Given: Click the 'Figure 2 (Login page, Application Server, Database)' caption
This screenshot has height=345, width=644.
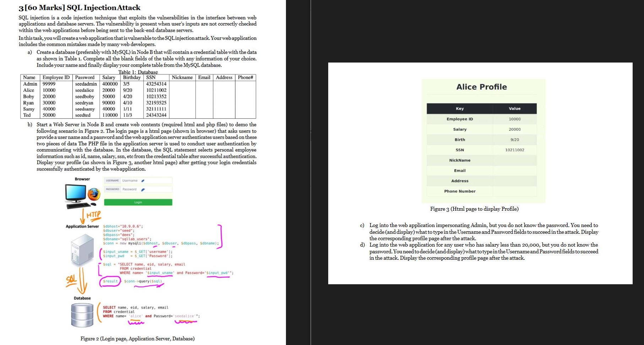Looking at the screenshot, I should pos(137,339).
